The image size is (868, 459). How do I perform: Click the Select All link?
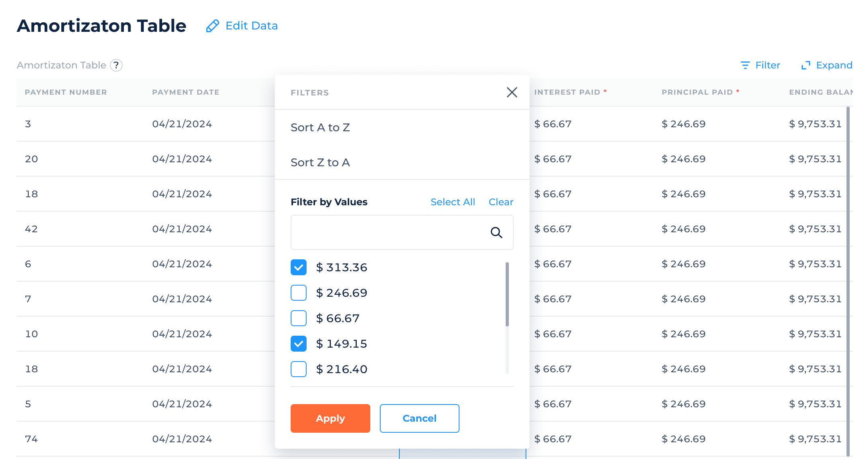(x=453, y=202)
